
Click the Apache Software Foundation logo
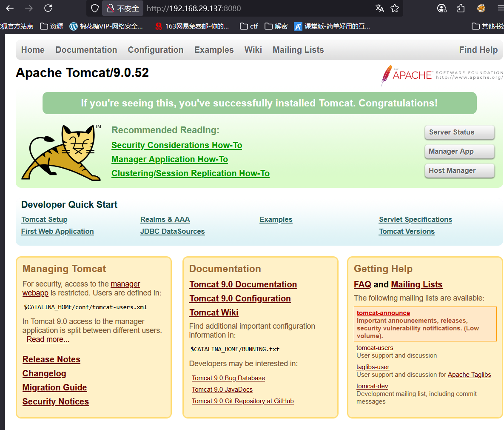click(441, 76)
